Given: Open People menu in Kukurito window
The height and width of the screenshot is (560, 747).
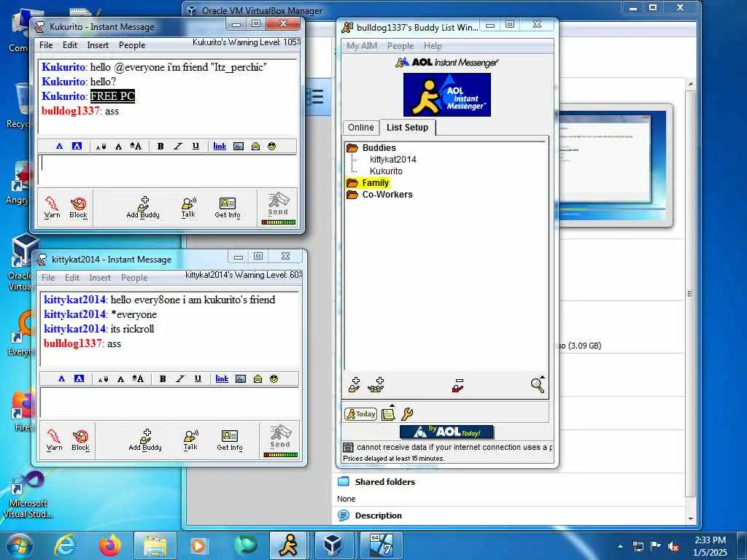Looking at the screenshot, I should [x=132, y=45].
